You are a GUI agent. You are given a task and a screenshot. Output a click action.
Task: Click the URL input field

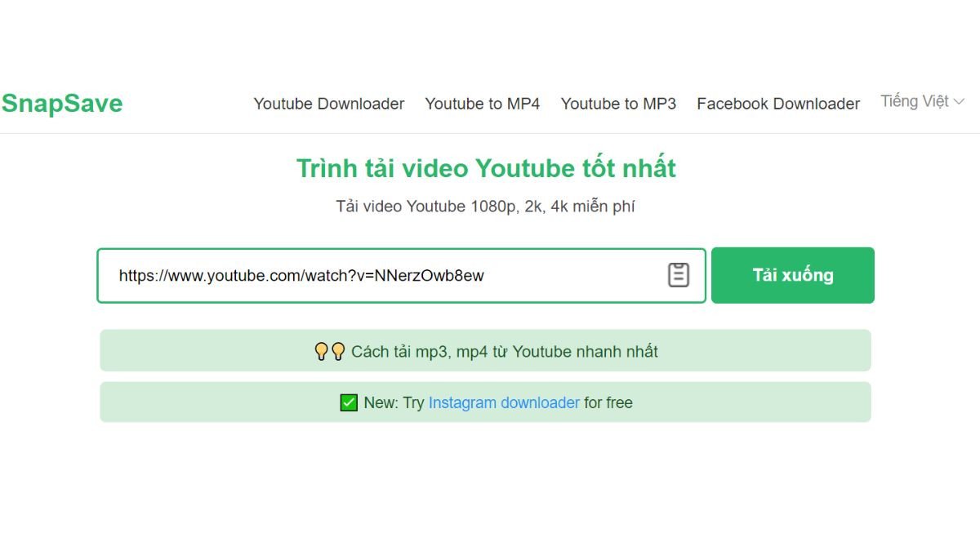[400, 275]
